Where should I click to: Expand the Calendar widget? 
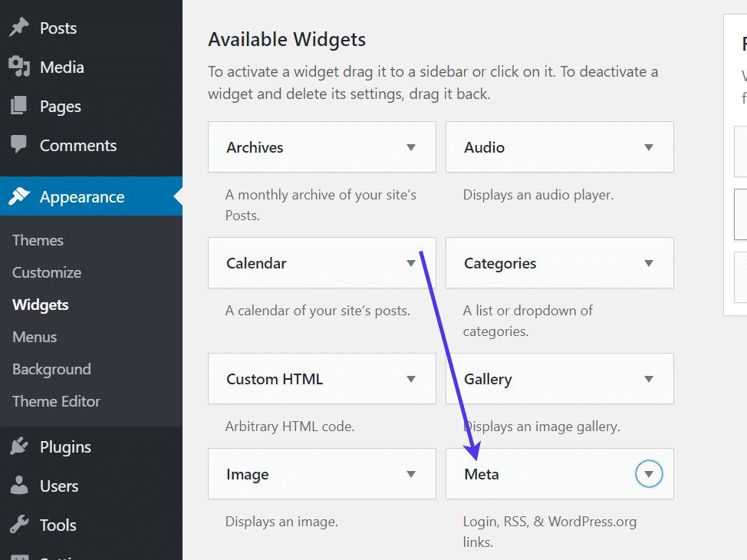click(412, 262)
